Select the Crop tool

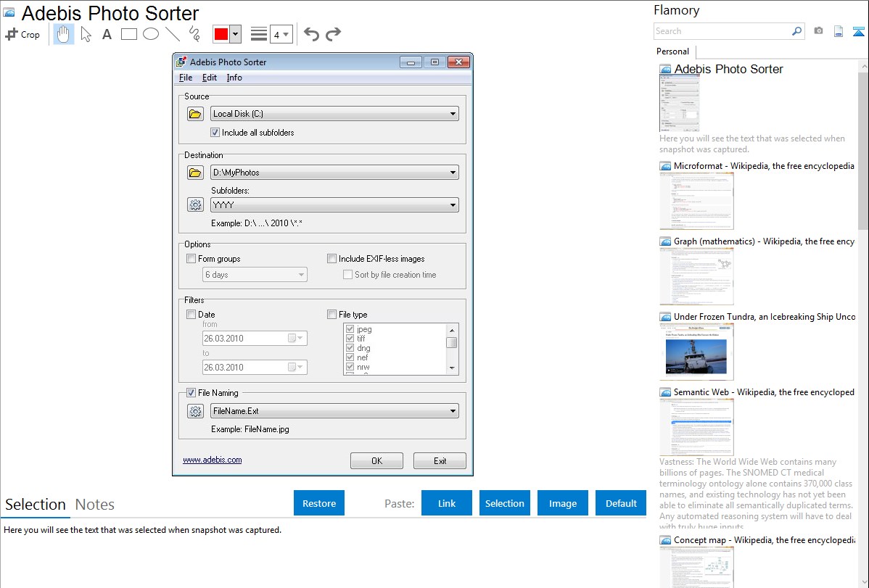tap(22, 34)
